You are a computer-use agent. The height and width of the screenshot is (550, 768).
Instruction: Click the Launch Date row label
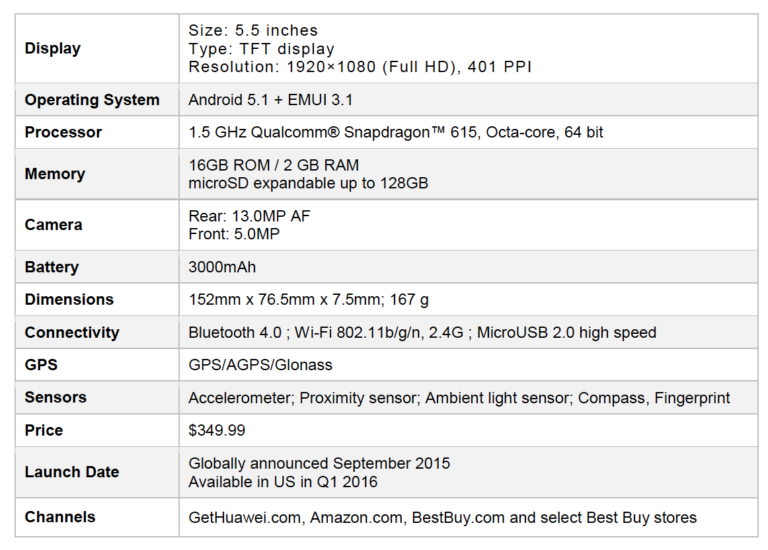click(x=72, y=472)
